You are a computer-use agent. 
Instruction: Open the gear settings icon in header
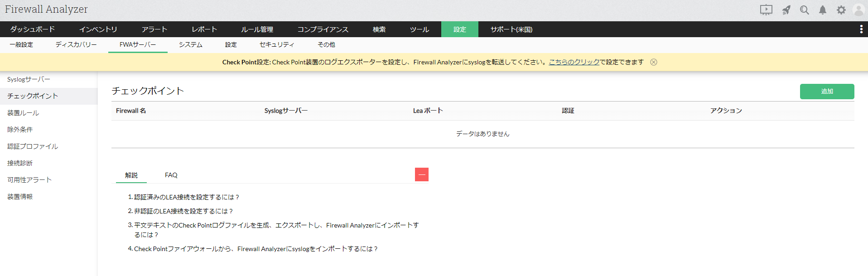(x=841, y=10)
